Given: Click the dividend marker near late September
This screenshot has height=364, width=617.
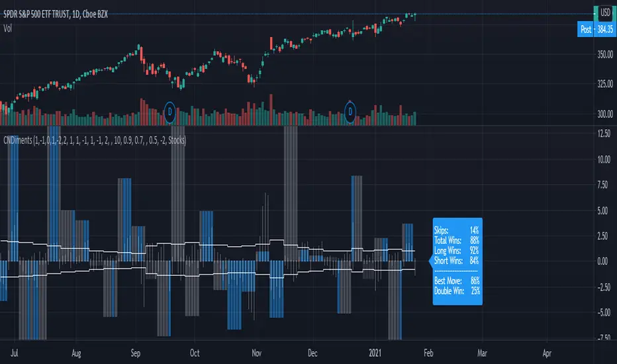Looking at the screenshot, I should coord(169,112).
